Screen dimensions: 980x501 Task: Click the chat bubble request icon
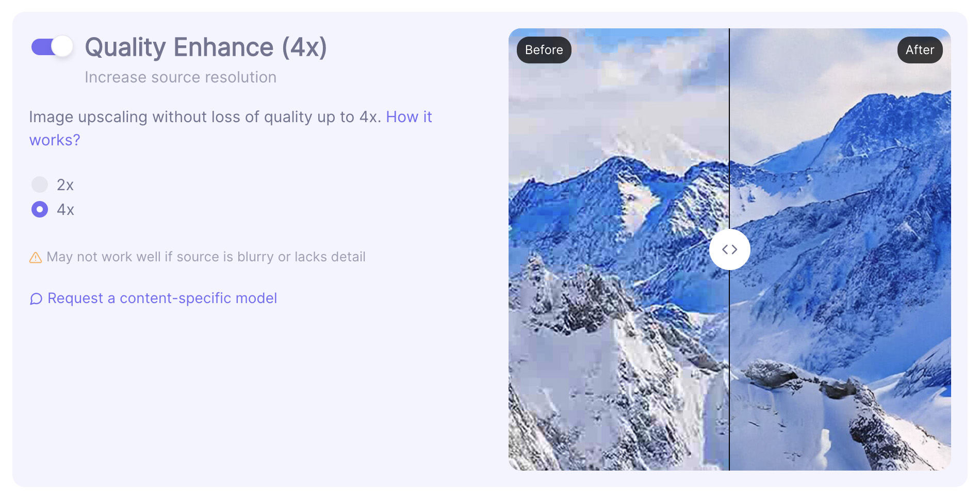(x=36, y=299)
